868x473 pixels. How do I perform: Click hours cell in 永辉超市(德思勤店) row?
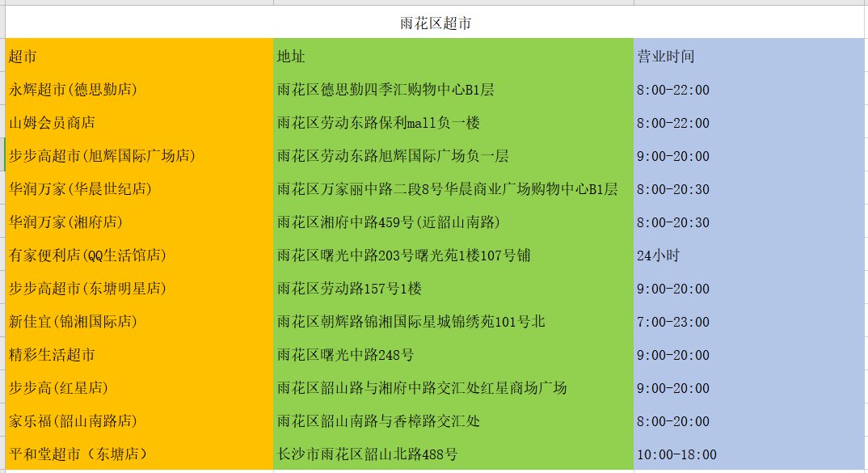pyautogui.click(x=749, y=89)
